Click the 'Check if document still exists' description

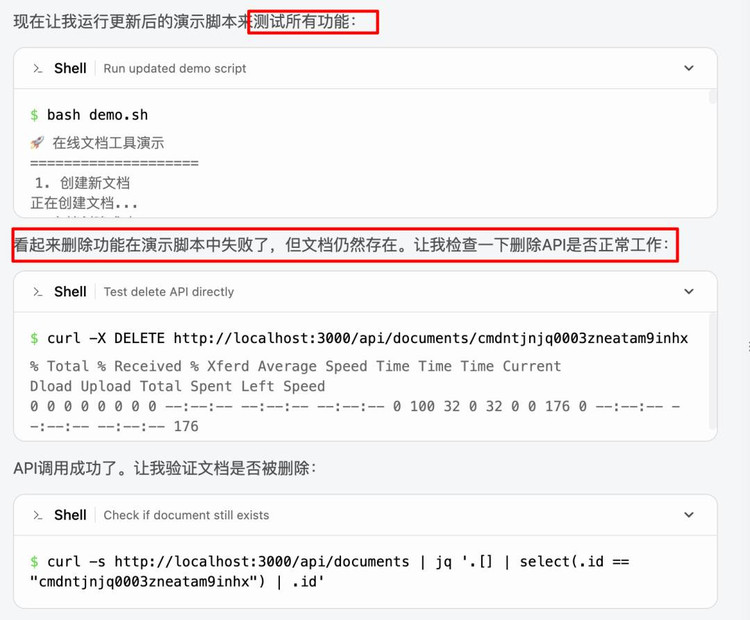pyautogui.click(x=187, y=515)
